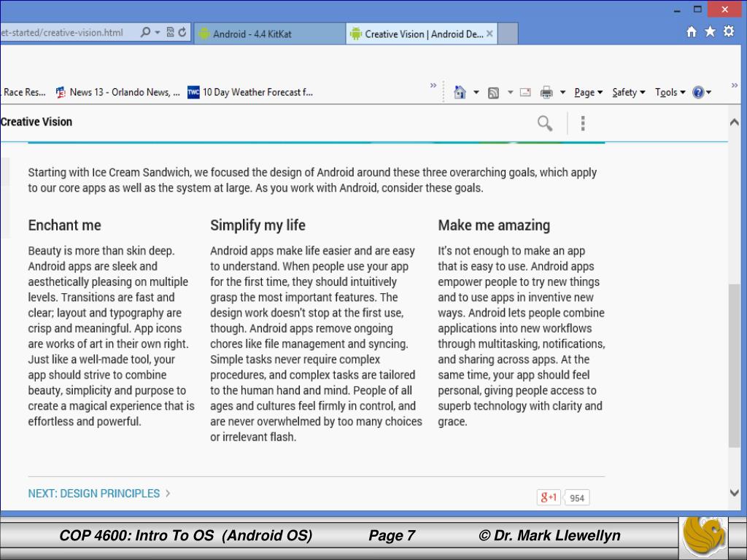Click the command bar Home icon
The height and width of the screenshot is (560, 747).
(460, 93)
